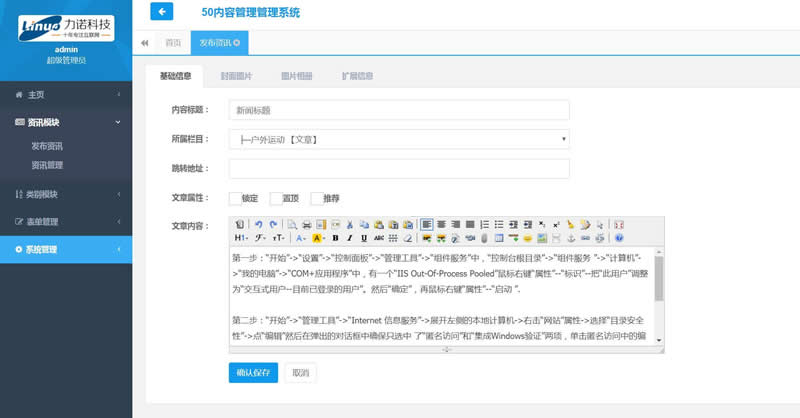
Task: Toggle bold formatting in the editor
Action: pyautogui.click(x=335, y=239)
